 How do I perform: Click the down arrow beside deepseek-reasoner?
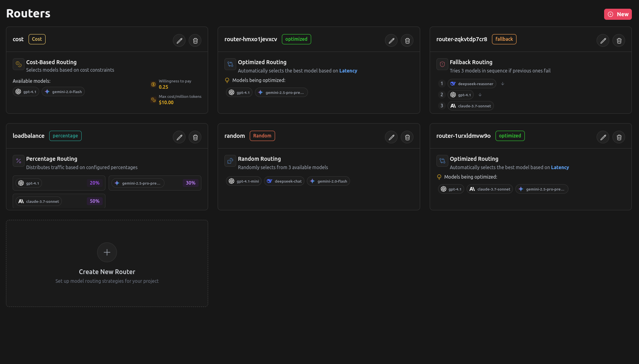point(503,84)
